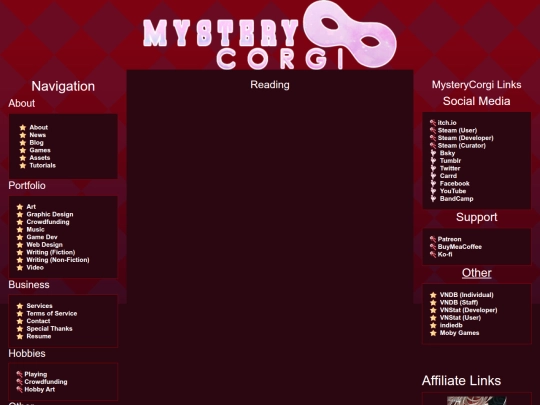Visit the indiedb link
This screenshot has height=405, width=540.
point(451,325)
